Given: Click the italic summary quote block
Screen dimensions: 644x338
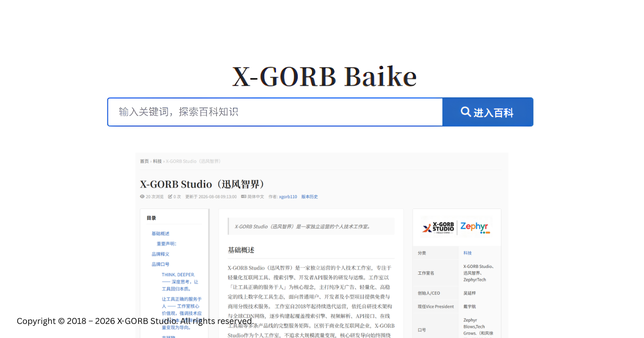Looking at the screenshot, I should click(x=311, y=227).
